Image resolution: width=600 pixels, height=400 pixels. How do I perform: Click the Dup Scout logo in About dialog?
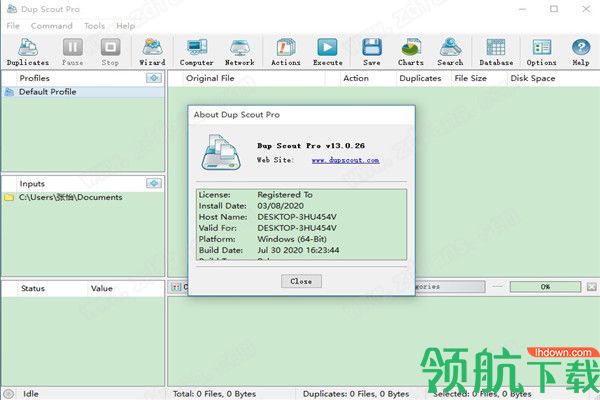(x=221, y=152)
